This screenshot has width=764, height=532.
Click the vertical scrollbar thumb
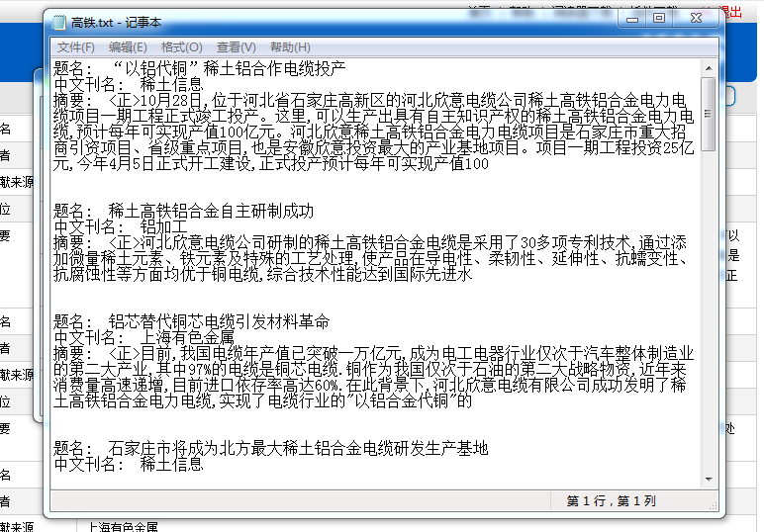[709, 114]
